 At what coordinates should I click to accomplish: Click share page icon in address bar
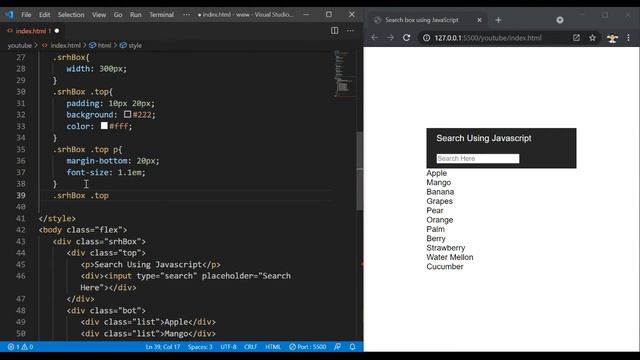[x=576, y=38]
